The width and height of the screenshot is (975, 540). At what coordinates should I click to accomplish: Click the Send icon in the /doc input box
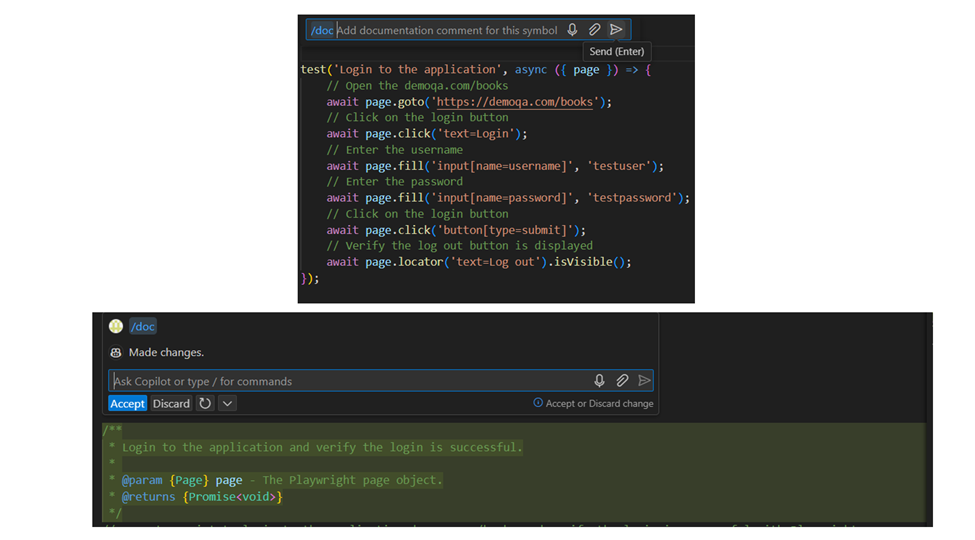point(616,30)
